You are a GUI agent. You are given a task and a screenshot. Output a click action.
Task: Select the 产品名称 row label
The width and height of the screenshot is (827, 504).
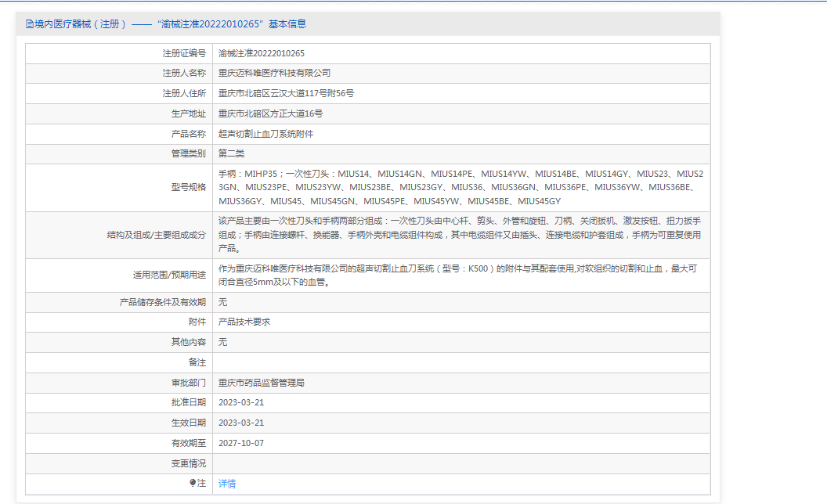pyautogui.click(x=188, y=134)
